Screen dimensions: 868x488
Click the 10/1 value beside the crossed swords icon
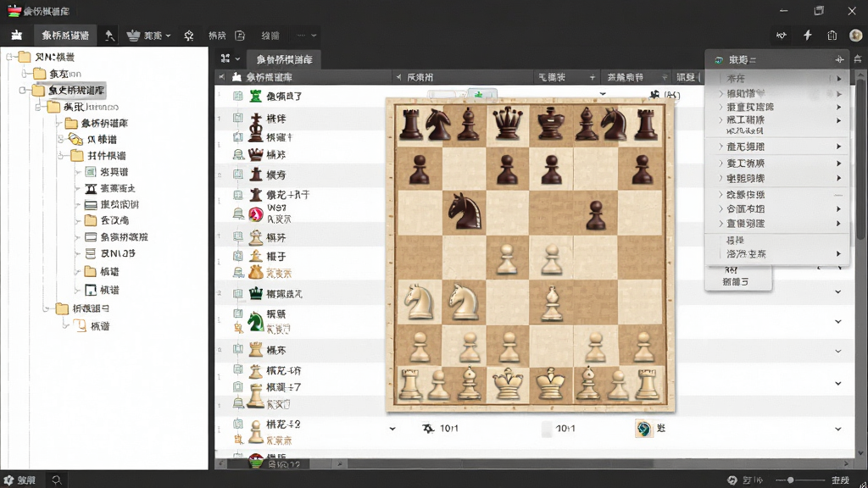click(x=449, y=429)
